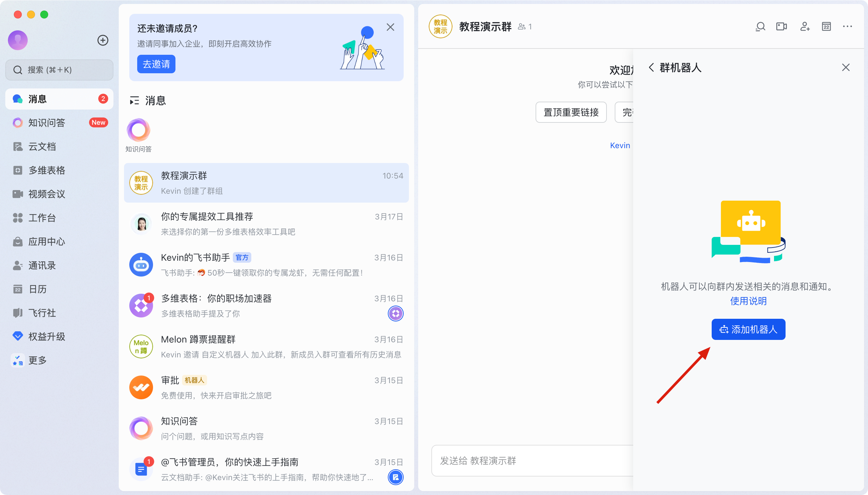The width and height of the screenshot is (868, 495).
Task: Click the 添加机器人 button
Action: pos(748,329)
